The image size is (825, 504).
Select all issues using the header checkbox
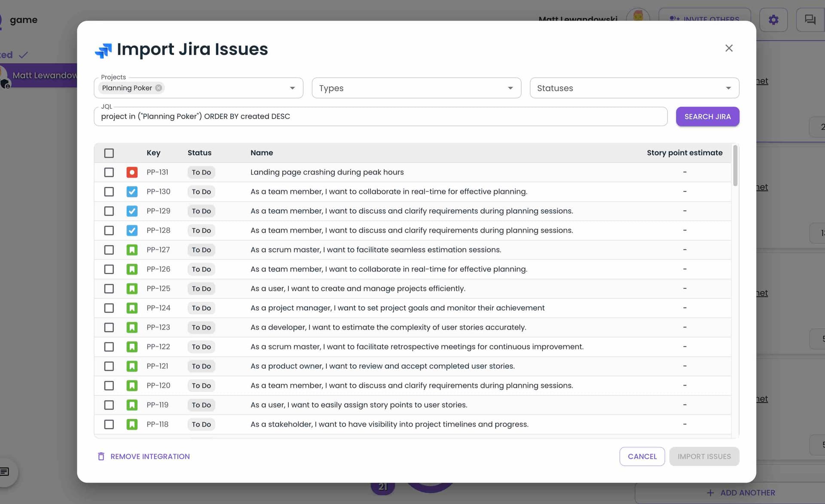tap(109, 153)
